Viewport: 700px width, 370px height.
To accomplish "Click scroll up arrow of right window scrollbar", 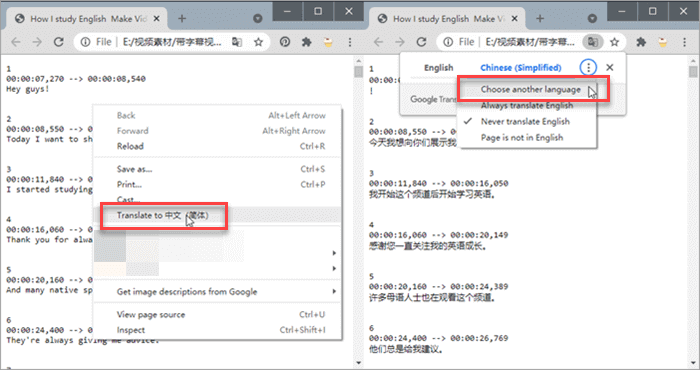I will pyautogui.click(x=693, y=62).
